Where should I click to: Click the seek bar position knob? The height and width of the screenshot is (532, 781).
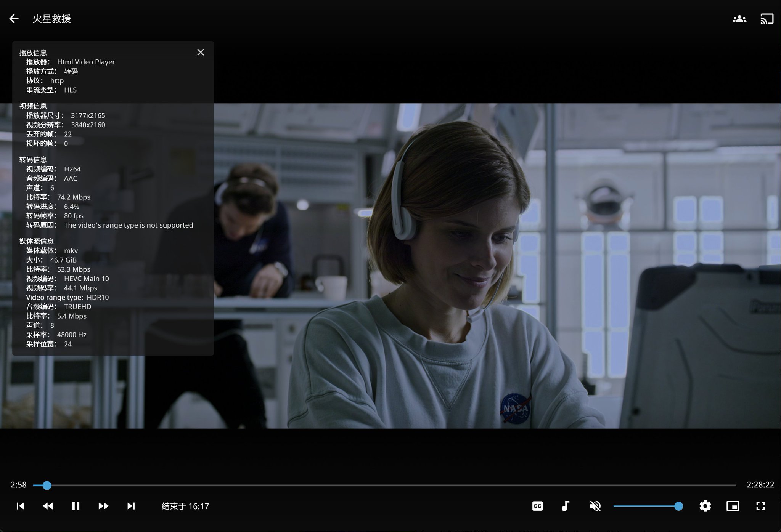click(47, 485)
